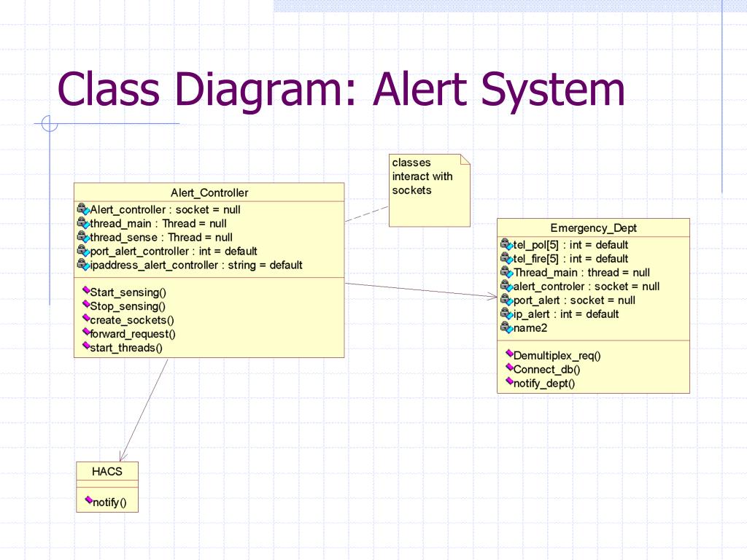747x560 pixels.
Task: Click the attribute icon beside thread_sense : Thread
Action: click(83, 237)
